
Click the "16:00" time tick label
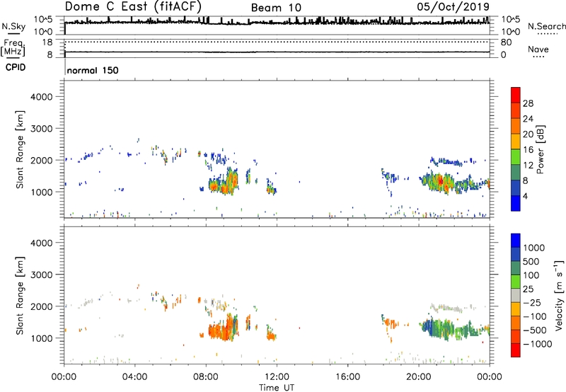pyautogui.click(x=347, y=377)
